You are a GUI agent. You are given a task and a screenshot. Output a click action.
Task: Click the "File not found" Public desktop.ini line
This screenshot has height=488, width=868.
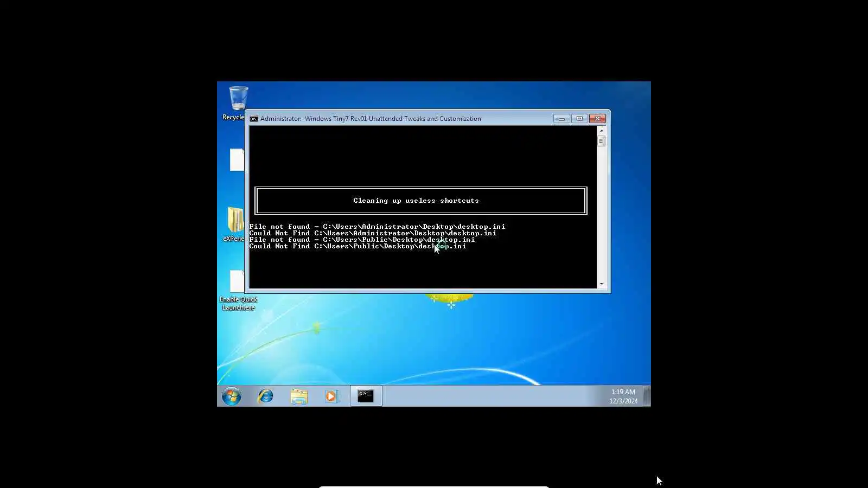[x=362, y=240]
